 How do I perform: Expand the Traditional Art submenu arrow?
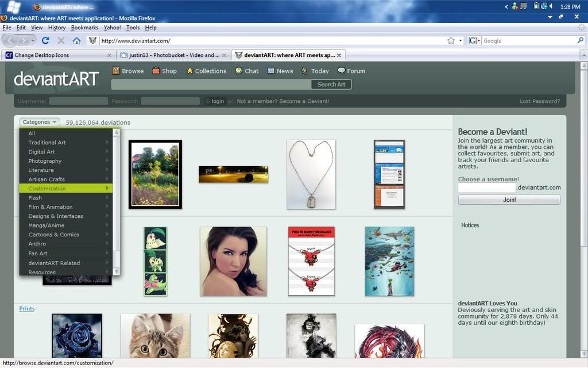pos(107,143)
